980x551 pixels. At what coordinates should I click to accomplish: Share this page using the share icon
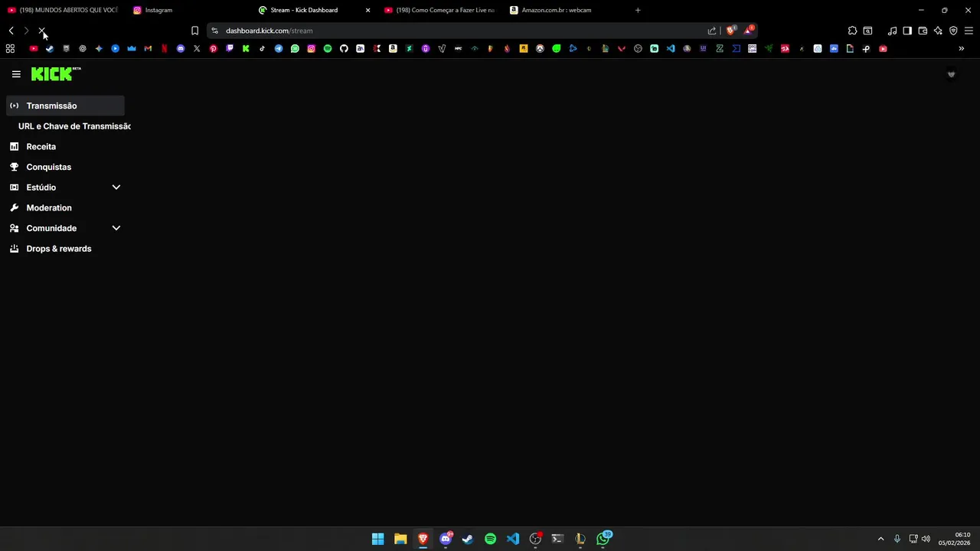(x=712, y=31)
